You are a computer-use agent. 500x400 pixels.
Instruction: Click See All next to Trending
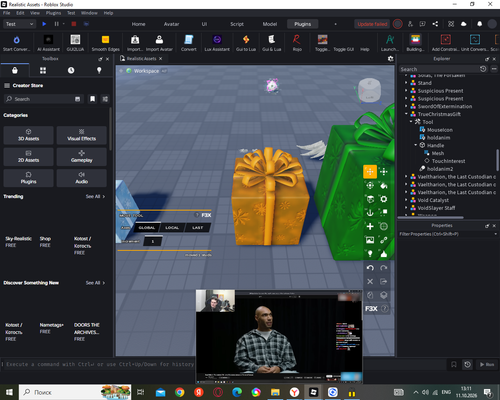click(95, 196)
